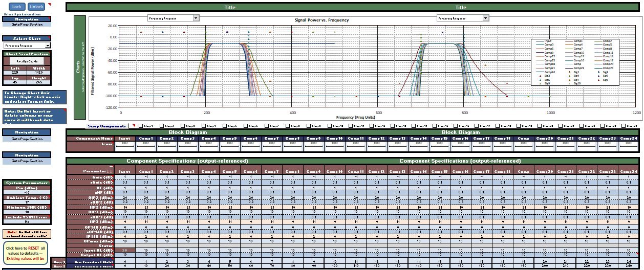Click the Input COAX block diagram icon
This screenshot has height=270, width=644.
point(125,147)
